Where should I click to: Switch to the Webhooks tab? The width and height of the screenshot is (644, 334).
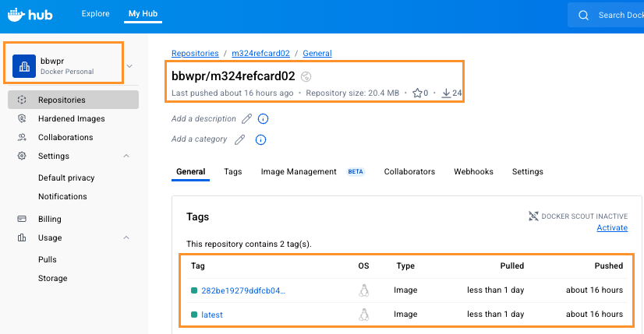tap(473, 171)
